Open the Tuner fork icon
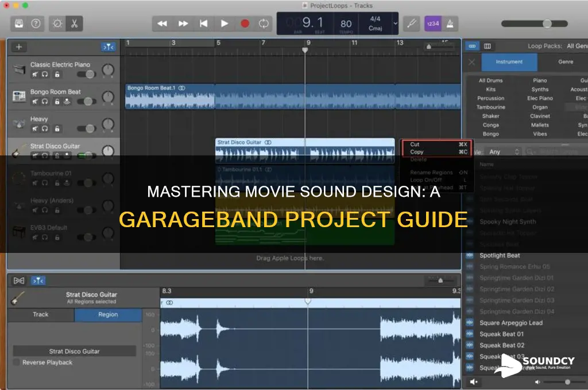588x390 pixels. pyautogui.click(x=412, y=24)
